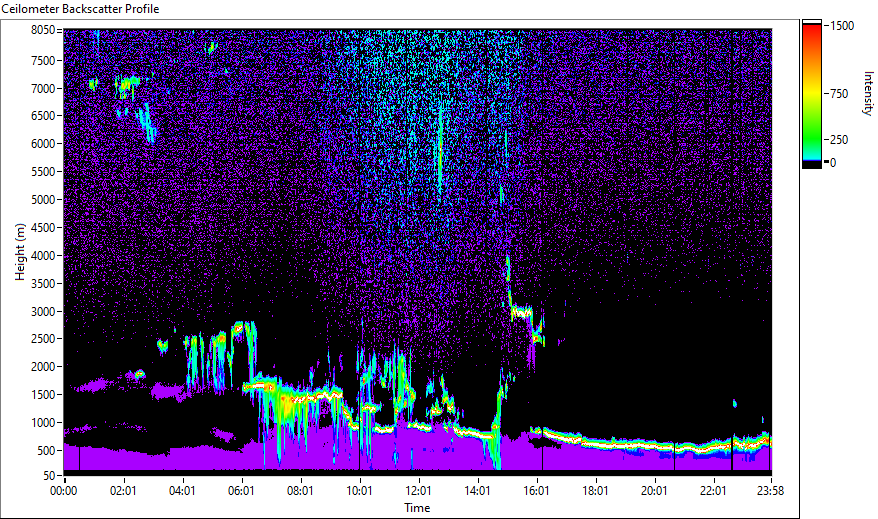Click the 5000 height axis value

pos(43,200)
